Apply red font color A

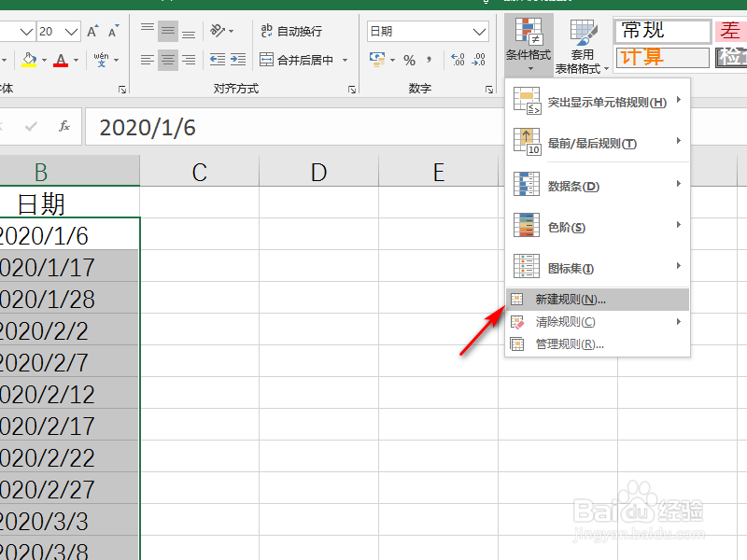(61, 60)
